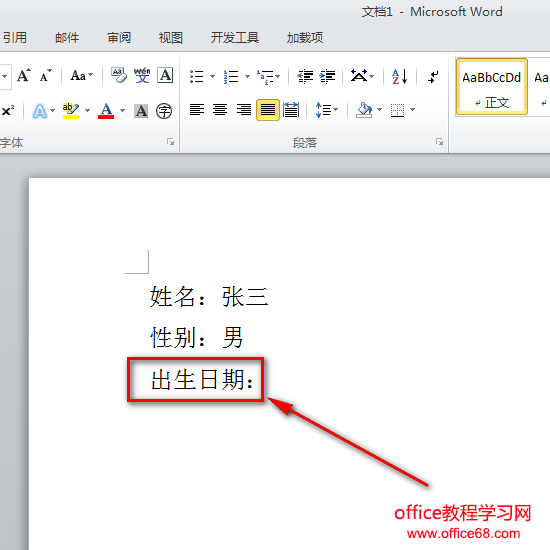
Task: Click the Text Effects glowing A icon
Action: point(40,111)
